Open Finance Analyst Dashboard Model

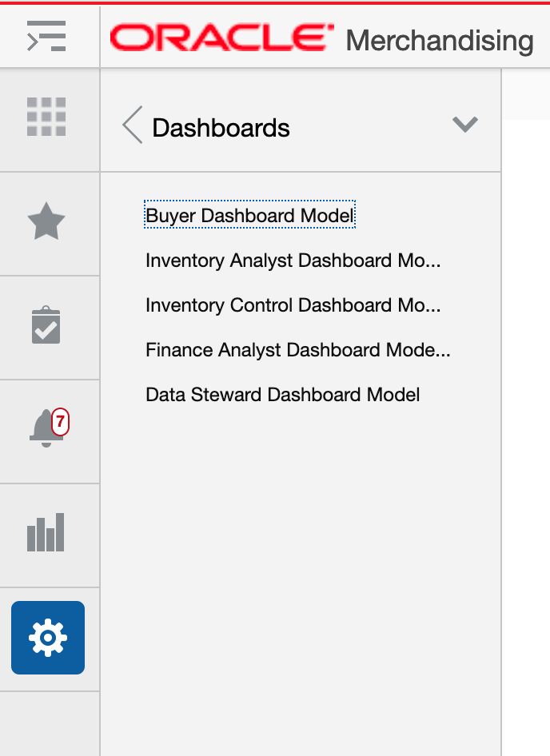[x=297, y=349]
